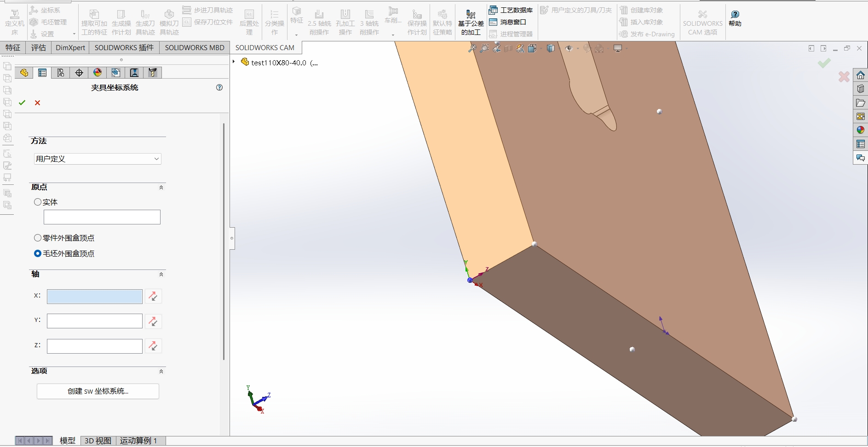Switch to the 特征 ribbon tab
Image resolution: width=868 pixels, height=447 pixels.
pyautogui.click(x=13, y=47)
